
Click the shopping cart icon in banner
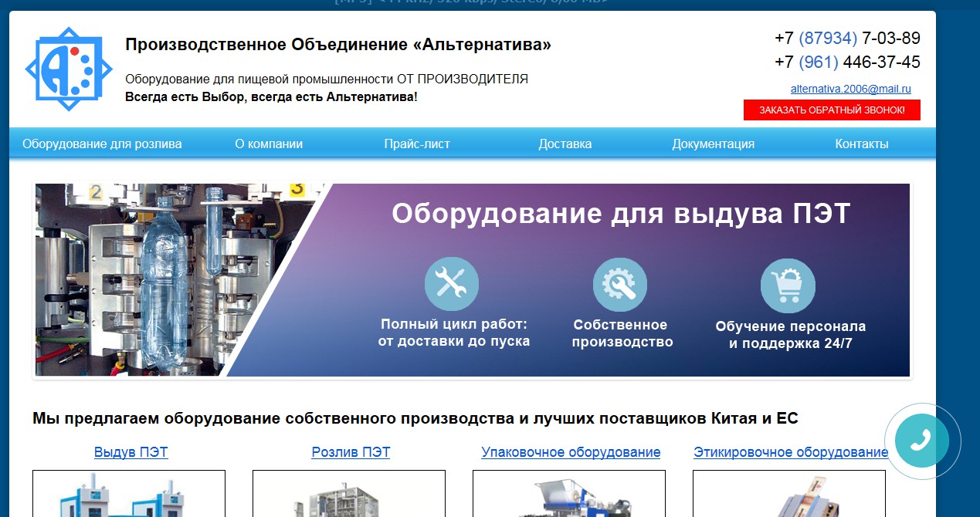pyautogui.click(x=788, y=286)
